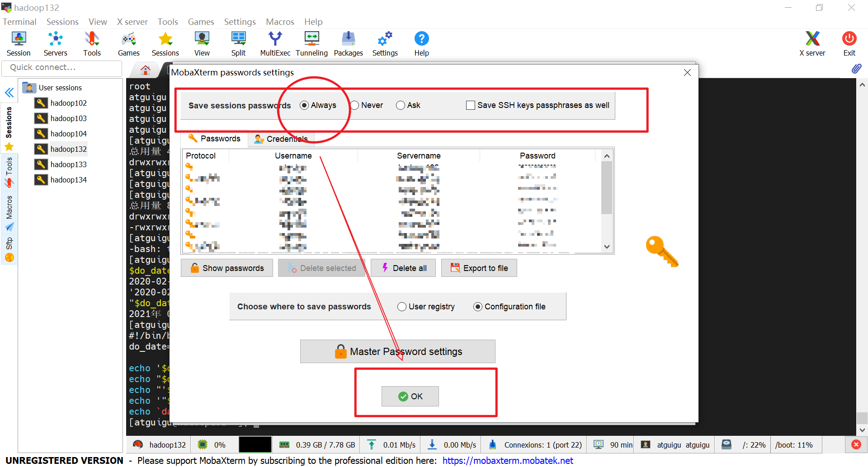Enable Save SSH keys passphrases as well
The image size is (868, 467).
[x=538, y=105]
